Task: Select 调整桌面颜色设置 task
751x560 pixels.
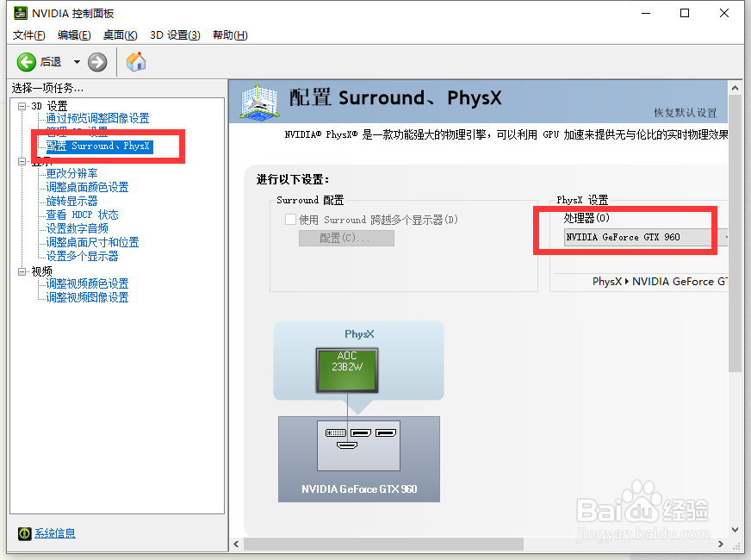Action: pyautogui.click(x=87, y=187)
